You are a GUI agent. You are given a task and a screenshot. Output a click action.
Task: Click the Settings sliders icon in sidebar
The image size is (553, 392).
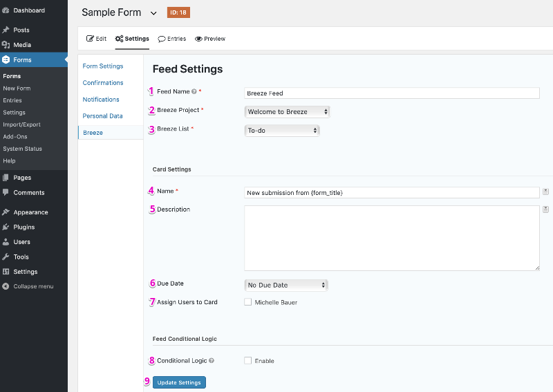tap(6, 271)
